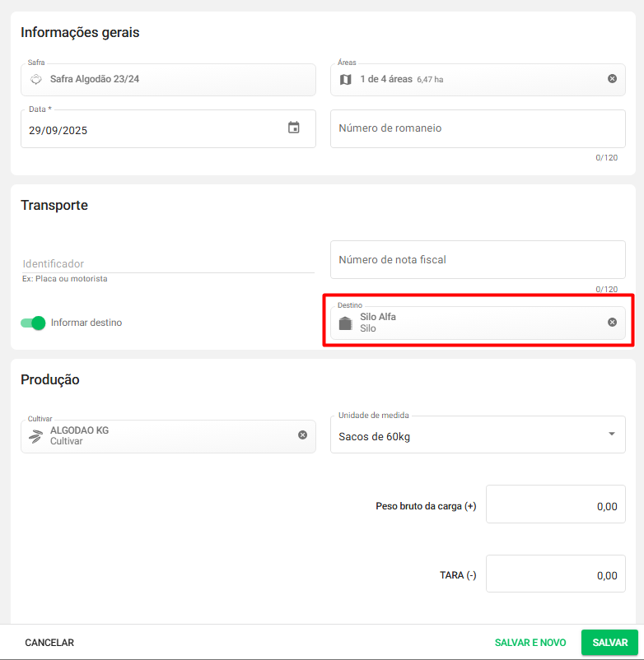Click the silo icon beside Silo Alfa
Image resolution: width=644 pixels, height=660 pixels.
pos(346,323)
